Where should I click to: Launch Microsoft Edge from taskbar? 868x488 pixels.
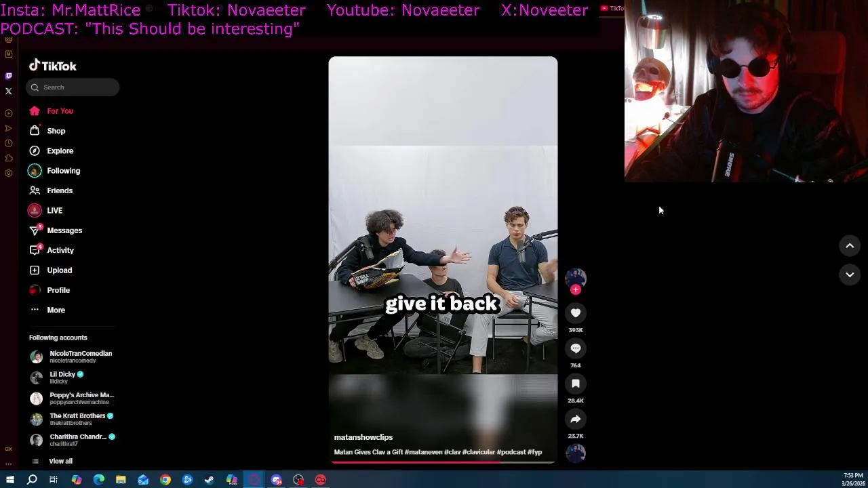pos(98,480)
